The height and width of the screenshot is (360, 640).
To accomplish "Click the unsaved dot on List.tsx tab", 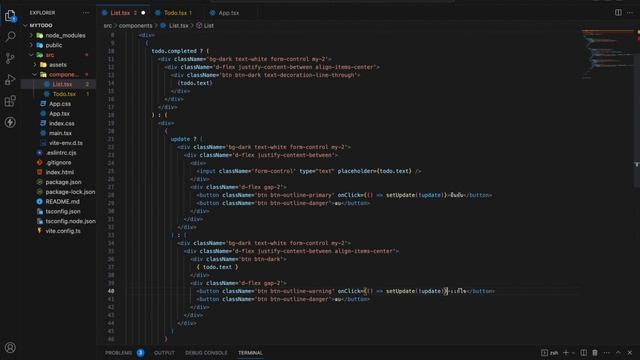I will coord(143,13).
